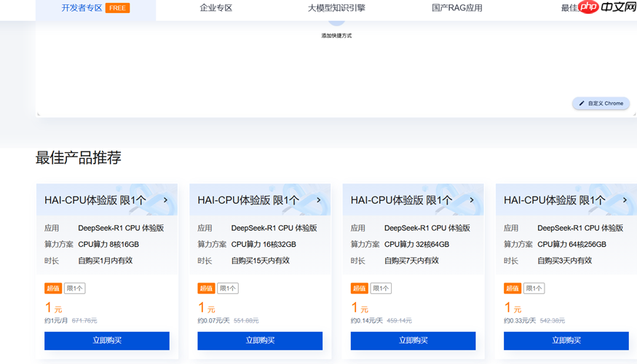Open HAI-CPU体验版 title on 16核32GB card
Image resolution: width=637 pixels, height=364 pixels.
pos(248,200)
